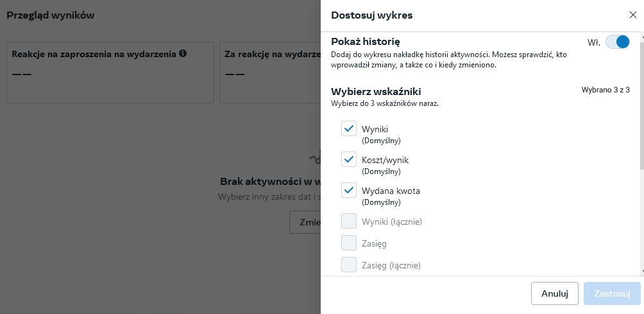
Task: Click info icon beside Reakcje na zaproszenia
Action: tap(183, 54)
